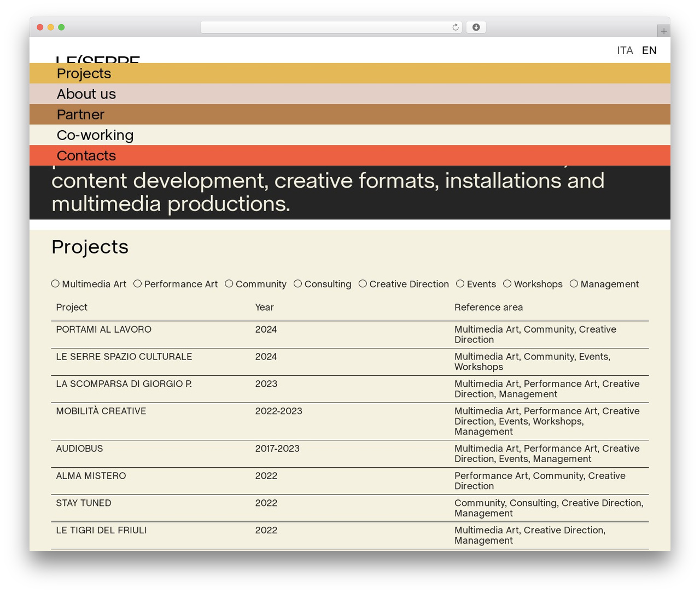Select the Creative Direction filter radio button
The width and height of the screenshot is (700, 593).
(x=363, y=283)
